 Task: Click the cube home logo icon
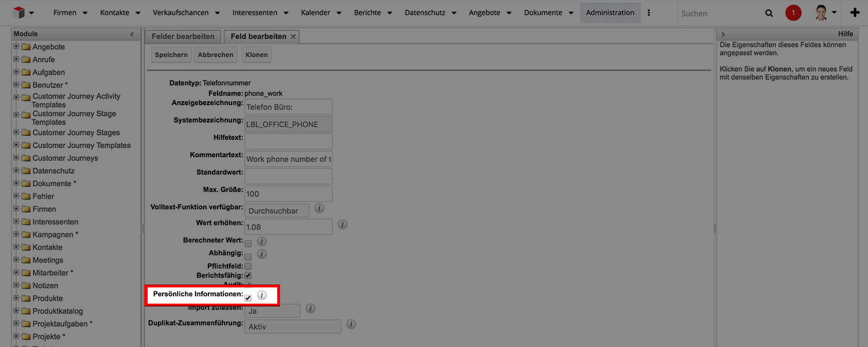pos(19,13)
